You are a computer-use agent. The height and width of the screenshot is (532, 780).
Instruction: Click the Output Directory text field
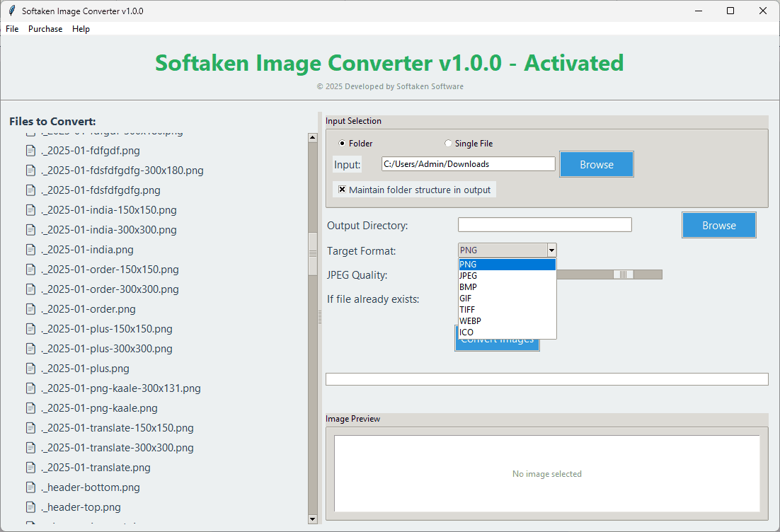tap(545, 225)
